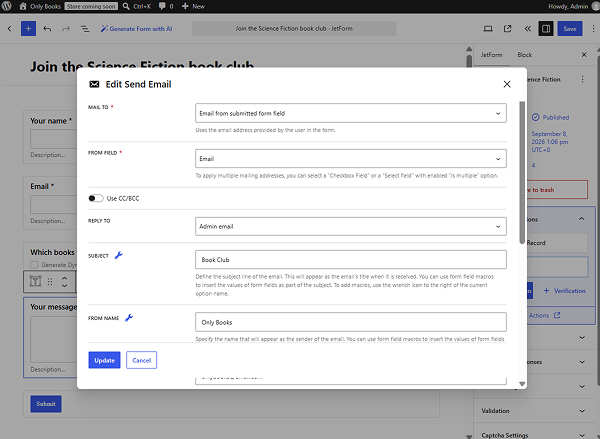This screenshot has height=439, width=600.
Task: Toggle the settings sidebar panel icon
Action: point(546,29)
